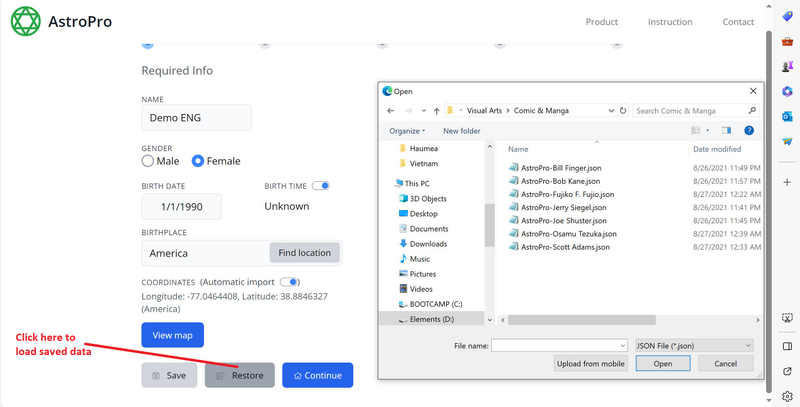Open the dialog help question mark icon
Image resolution: width=800 pixels, height=407 pixels.
(748, 131)
